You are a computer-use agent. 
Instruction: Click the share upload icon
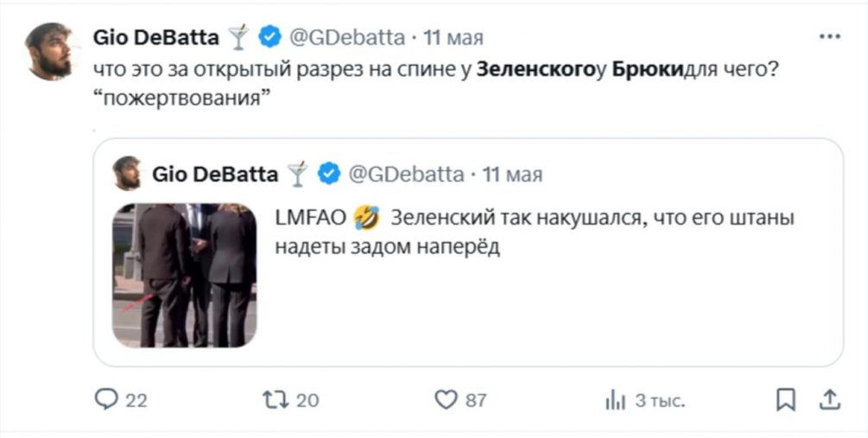[x=830, y=399]
